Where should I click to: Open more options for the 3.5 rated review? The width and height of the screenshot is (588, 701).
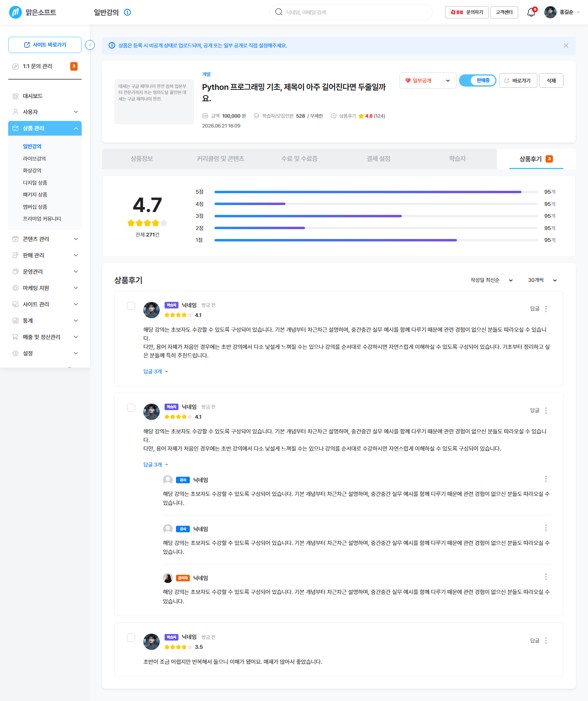tap(546, 641)
